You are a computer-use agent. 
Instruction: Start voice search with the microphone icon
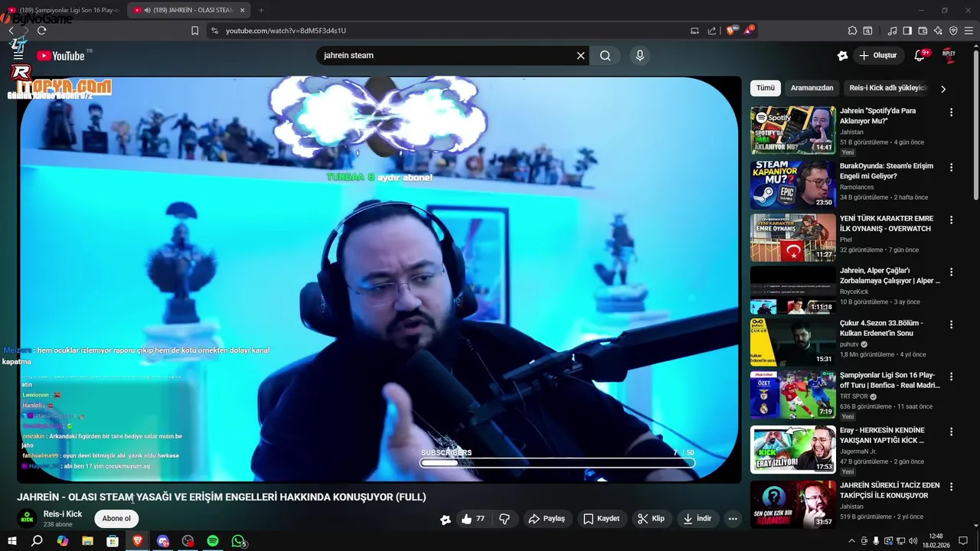(640, 55)
